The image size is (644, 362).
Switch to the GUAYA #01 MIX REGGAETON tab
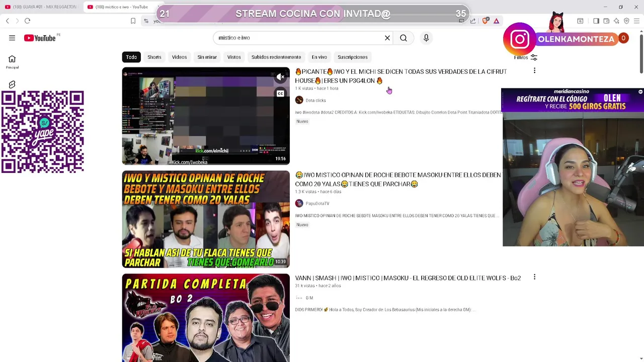[40, 7]
